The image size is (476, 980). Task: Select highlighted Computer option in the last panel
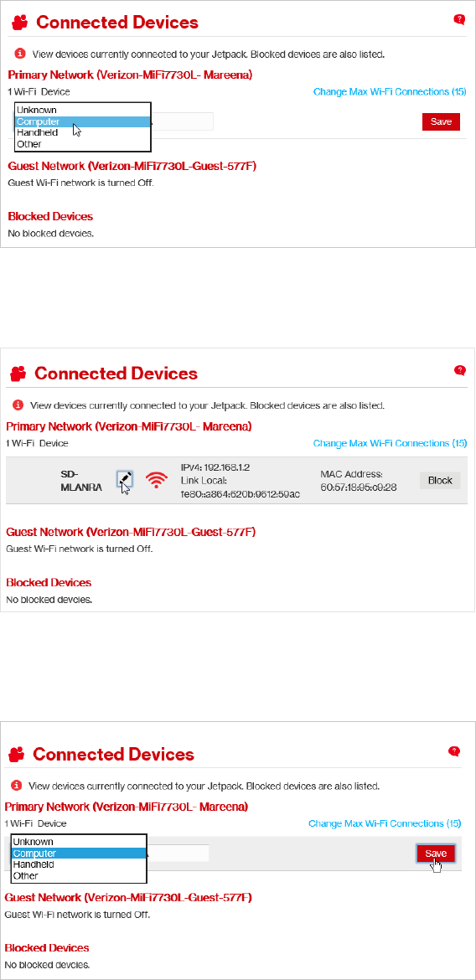click(79, 854)
